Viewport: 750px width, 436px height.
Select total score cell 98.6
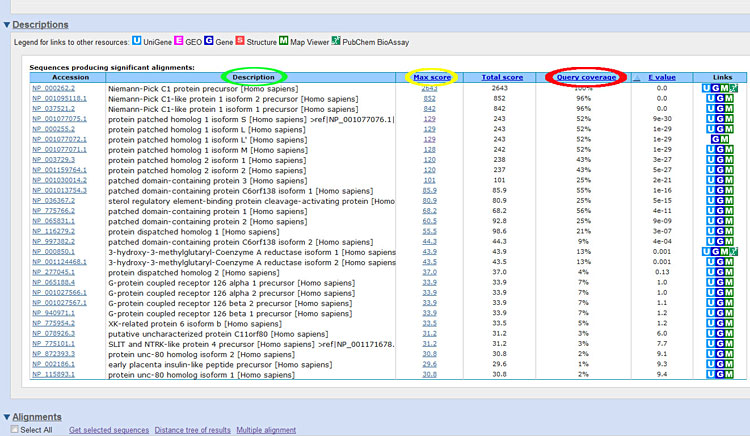tap(499, 231)
